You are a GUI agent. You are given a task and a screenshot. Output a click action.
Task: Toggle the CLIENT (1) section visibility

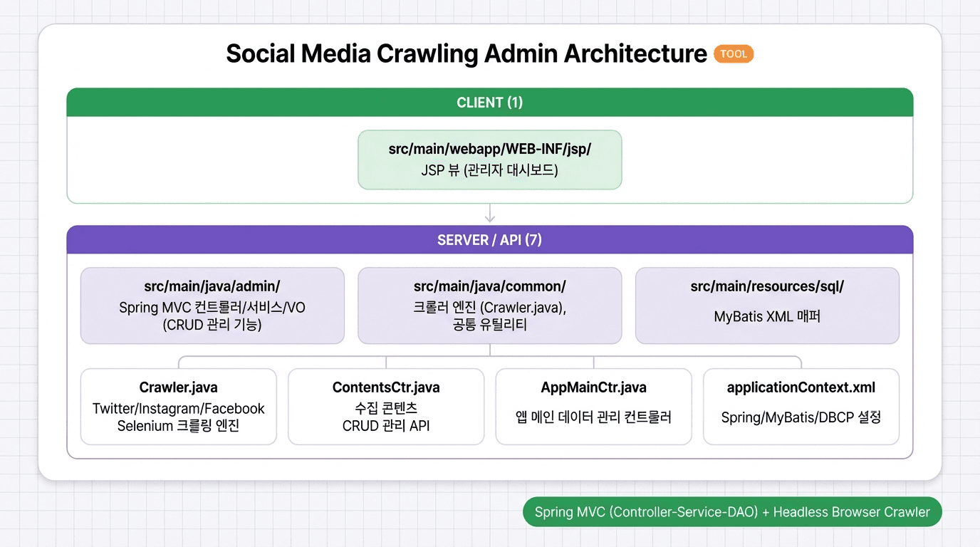pyautogui.click(x=489, y=102)
